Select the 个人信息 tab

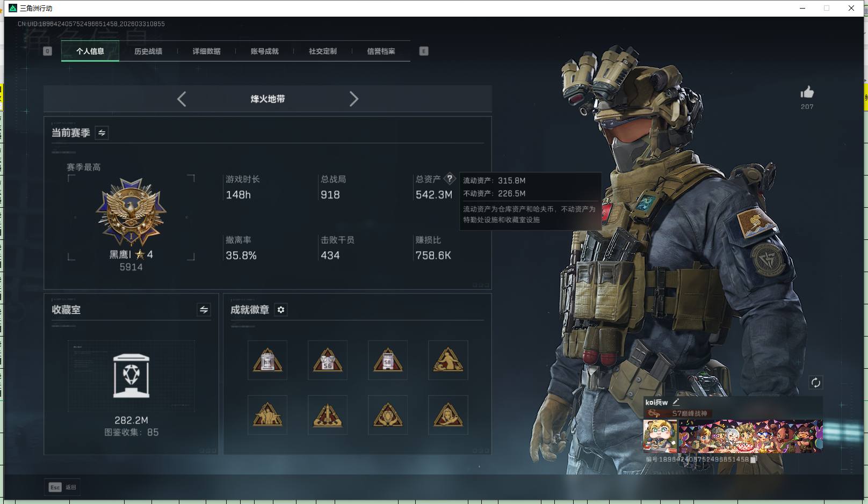(90, 51)
